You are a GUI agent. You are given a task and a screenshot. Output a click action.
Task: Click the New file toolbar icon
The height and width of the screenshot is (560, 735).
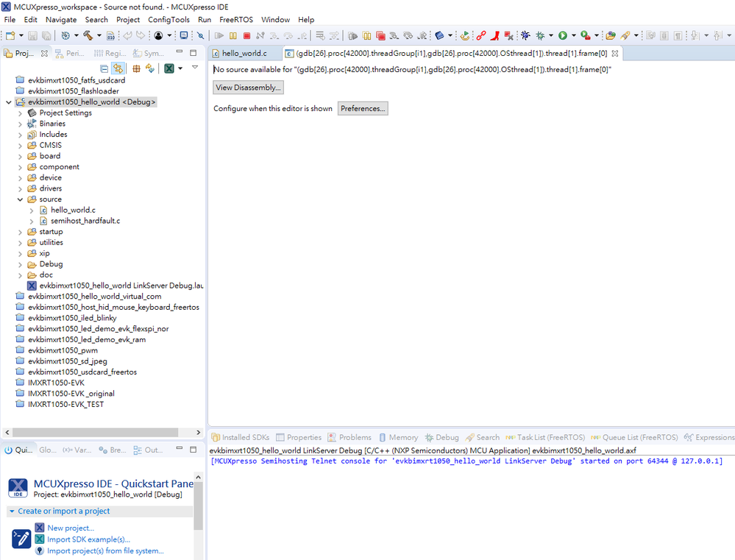(x=10, y=35)
